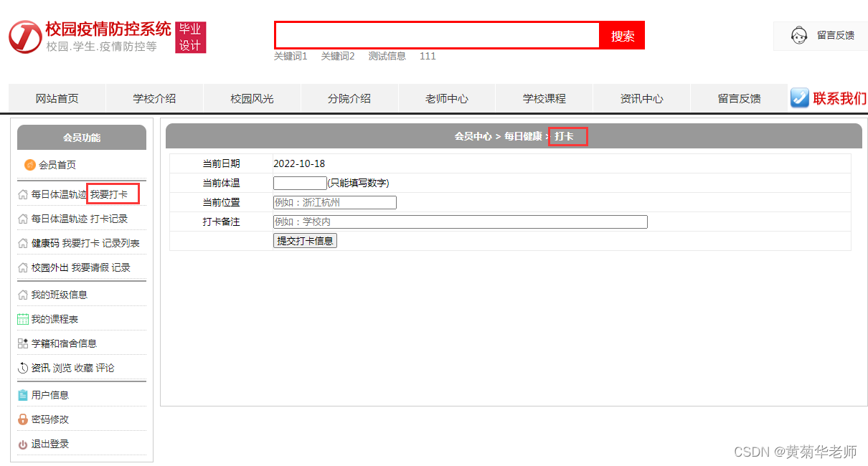The height and width of the screenshot is (466, 868).
Task: Click the 联系我们 red text
Action: coord(839,98)
